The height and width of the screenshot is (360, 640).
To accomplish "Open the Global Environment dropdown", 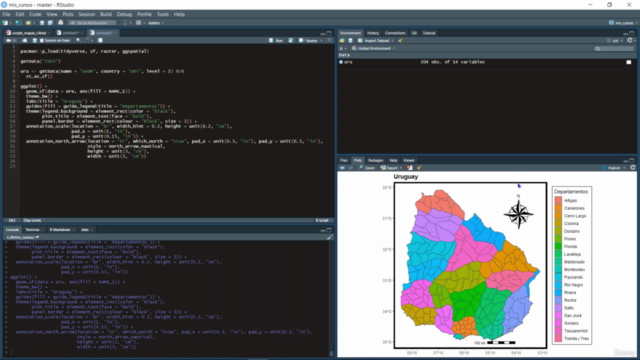I will (x=373, y=48).
